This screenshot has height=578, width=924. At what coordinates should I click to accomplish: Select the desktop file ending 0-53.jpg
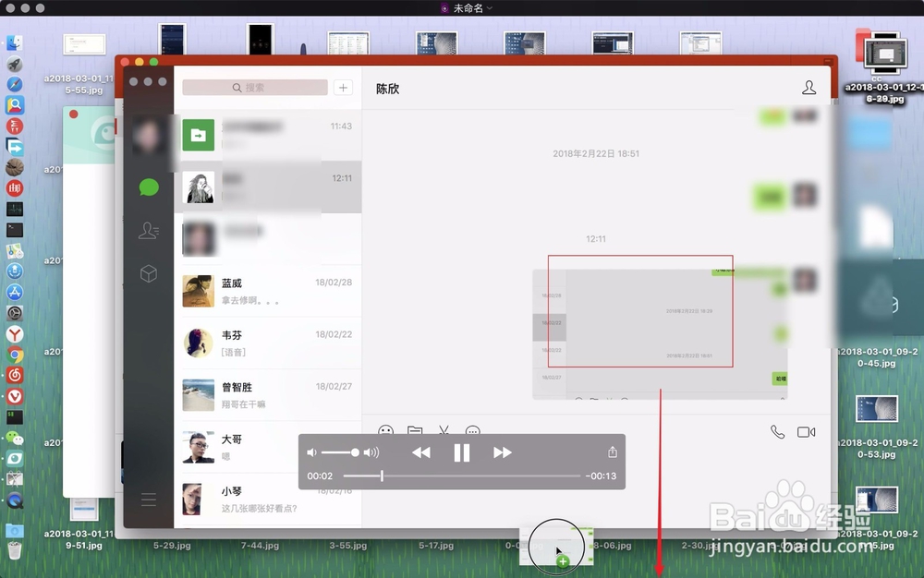[877, 427]
